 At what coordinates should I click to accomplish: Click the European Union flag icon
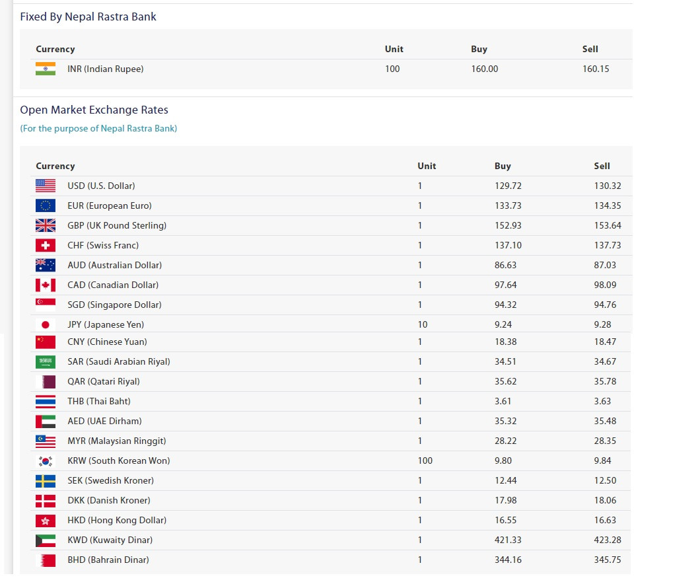pos(46,205)
